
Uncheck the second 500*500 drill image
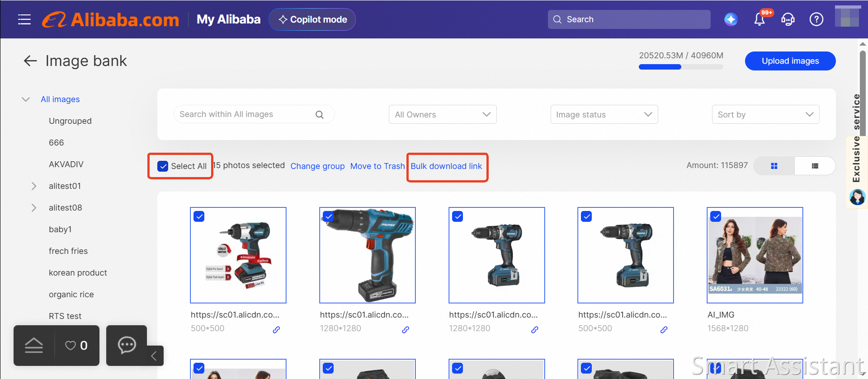coord(586,216)
